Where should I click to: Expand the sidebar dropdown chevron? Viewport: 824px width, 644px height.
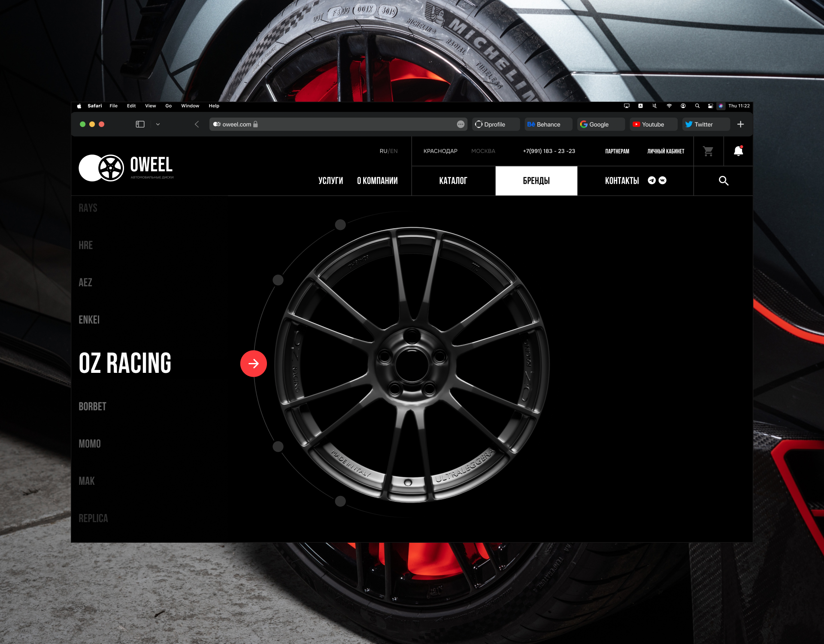pos(158,124)
